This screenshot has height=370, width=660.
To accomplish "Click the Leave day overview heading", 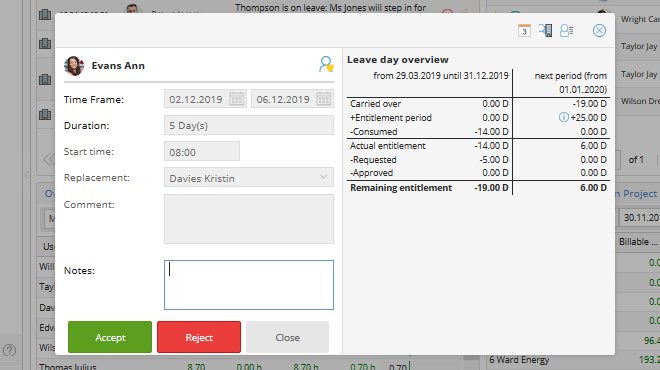I will tap(398, 60).
